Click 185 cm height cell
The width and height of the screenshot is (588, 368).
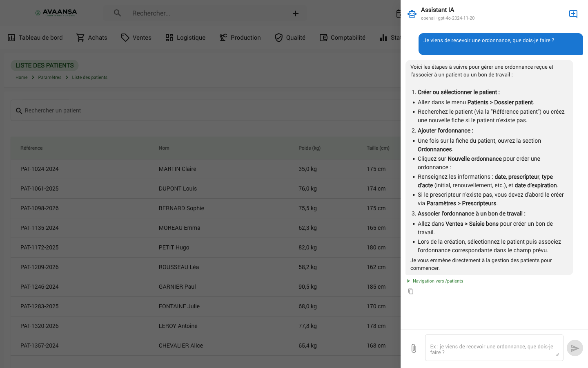(x=376, y=287)
